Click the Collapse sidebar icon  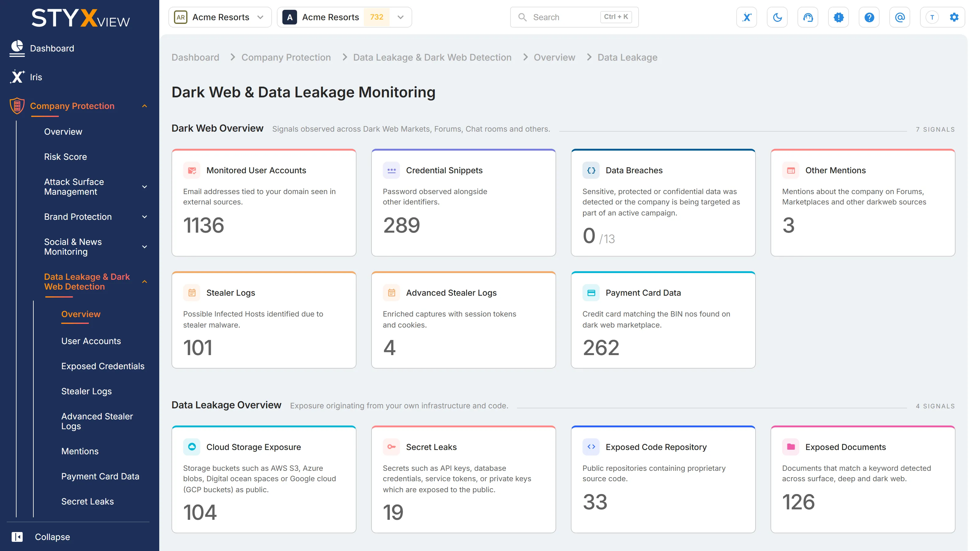point(17,537)
